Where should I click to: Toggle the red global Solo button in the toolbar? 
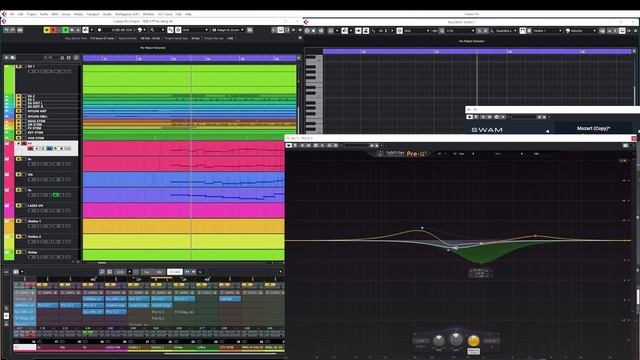tap(53, 30)
